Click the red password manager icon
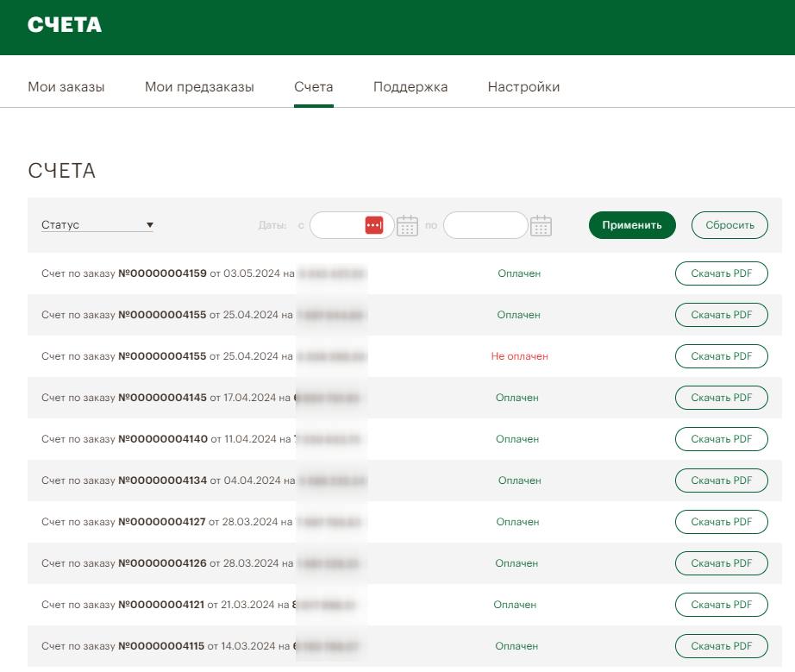This screenshot has height=672, width=795. point(373,225)
